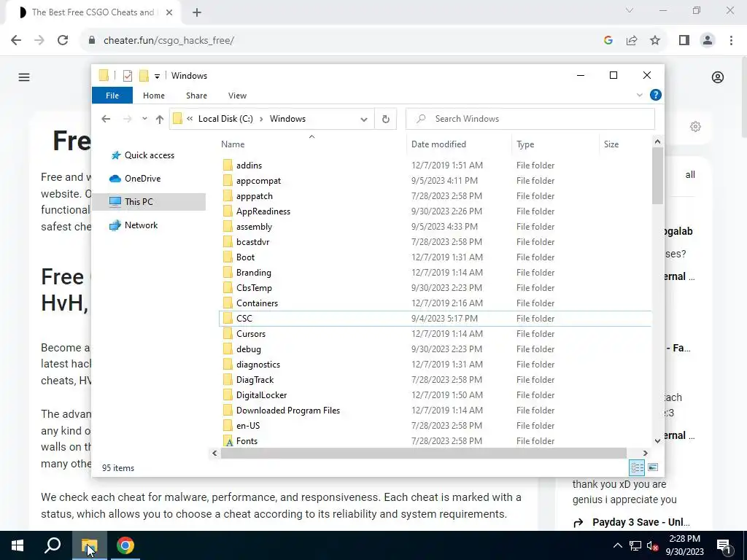Click breadcrumb chevron after Local Disk (C:)

click(x=261, y=119)
